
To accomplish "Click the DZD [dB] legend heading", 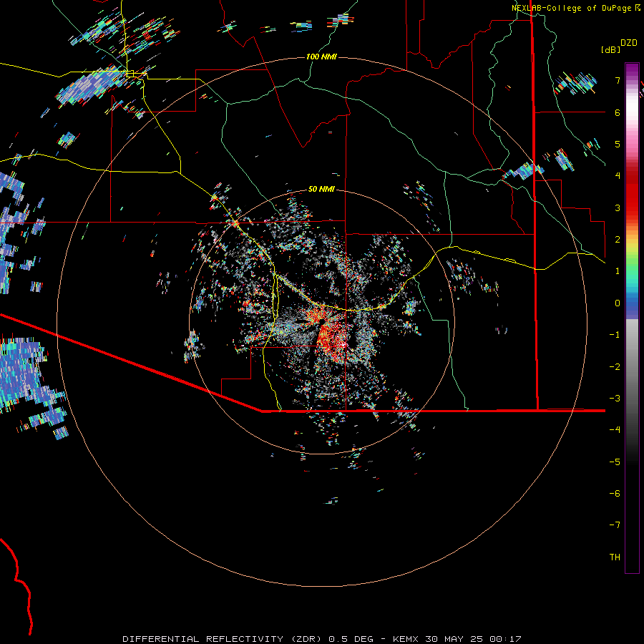I will (x=618, y=46).
